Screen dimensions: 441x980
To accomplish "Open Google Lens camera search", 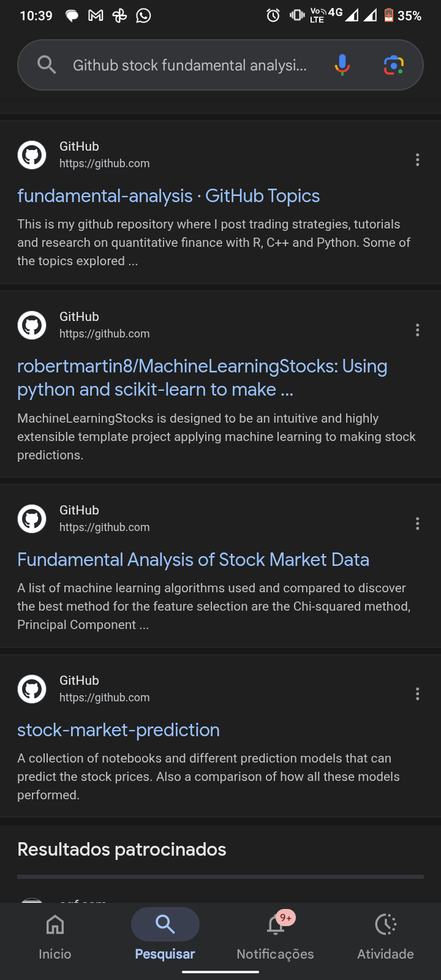I will 393,65.
